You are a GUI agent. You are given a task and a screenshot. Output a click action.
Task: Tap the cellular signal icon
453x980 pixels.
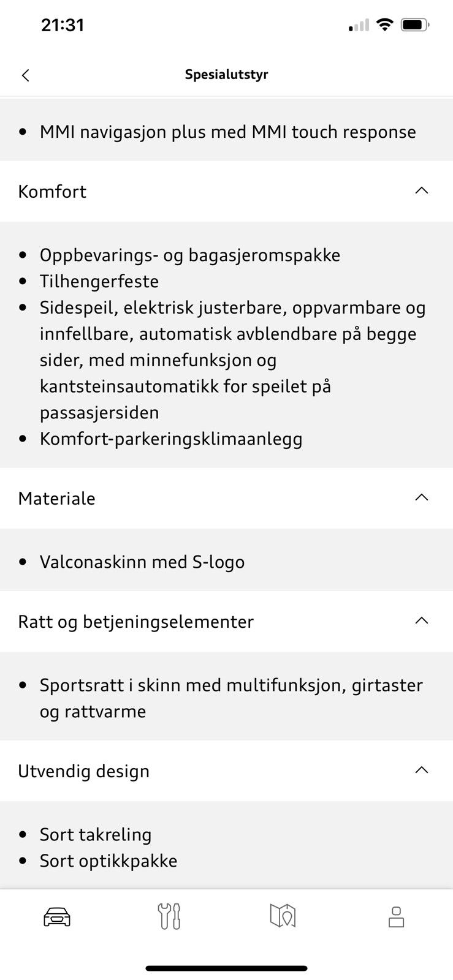click(x=359, y=25)
